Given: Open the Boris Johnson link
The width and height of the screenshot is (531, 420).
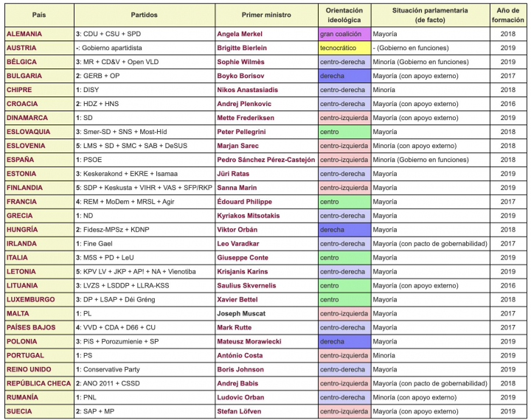Looking at the screenshot, I should (x=240, y=369).
